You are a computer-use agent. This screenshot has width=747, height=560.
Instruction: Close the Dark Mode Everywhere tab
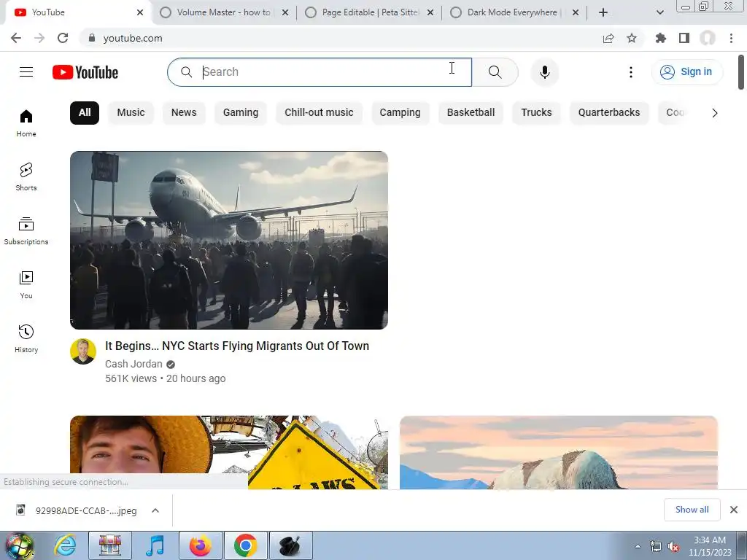[575, 13]
